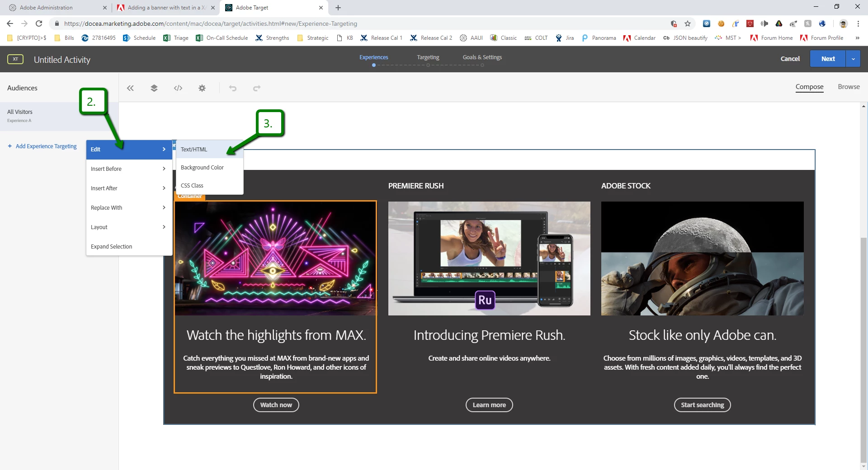Go to the Goals & Settings step
Viewport: 868px width, 470px height.
482,57
